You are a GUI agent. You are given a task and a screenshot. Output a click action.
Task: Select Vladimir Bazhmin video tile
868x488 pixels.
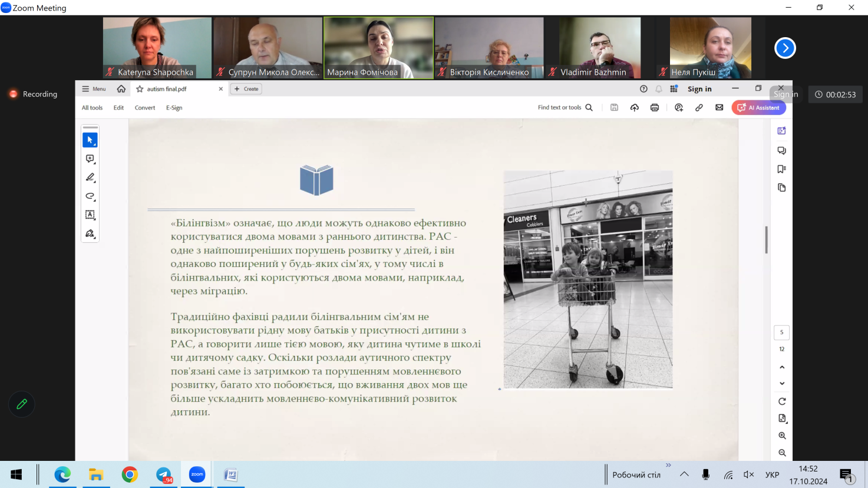coord(600,48)
